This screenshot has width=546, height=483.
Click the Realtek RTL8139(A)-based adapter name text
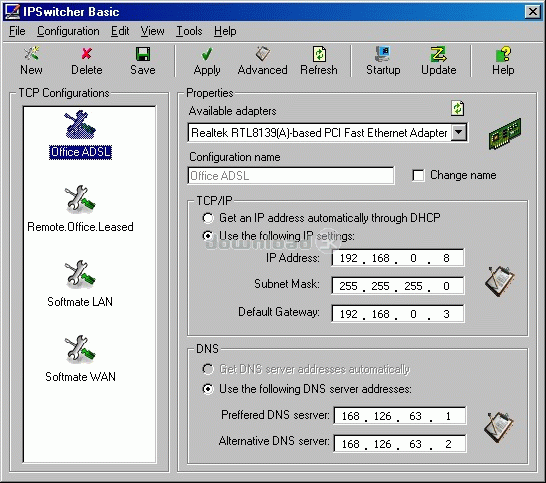(319, 133)
